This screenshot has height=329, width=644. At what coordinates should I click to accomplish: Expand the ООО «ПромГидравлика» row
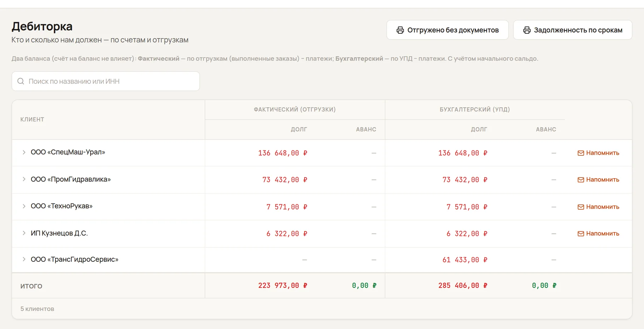[24, 179]
